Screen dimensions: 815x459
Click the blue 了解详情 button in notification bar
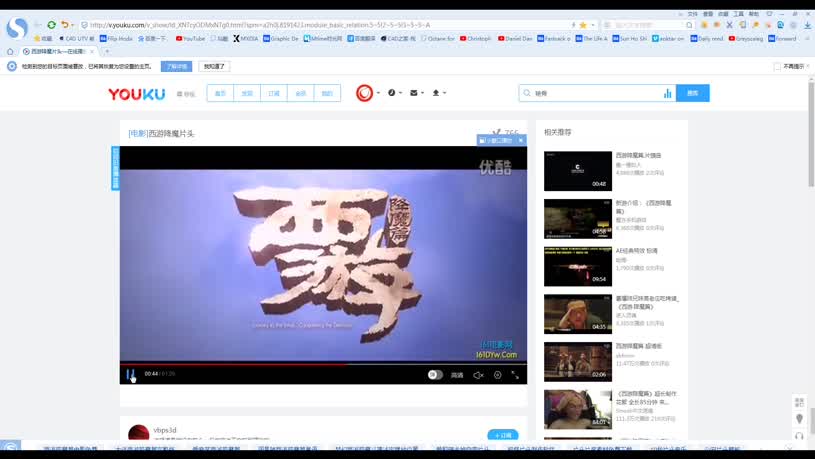[176, 67]
